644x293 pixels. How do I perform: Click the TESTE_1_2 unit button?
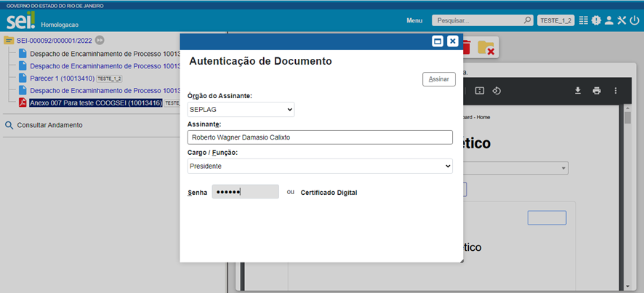(x=556, y=20)
